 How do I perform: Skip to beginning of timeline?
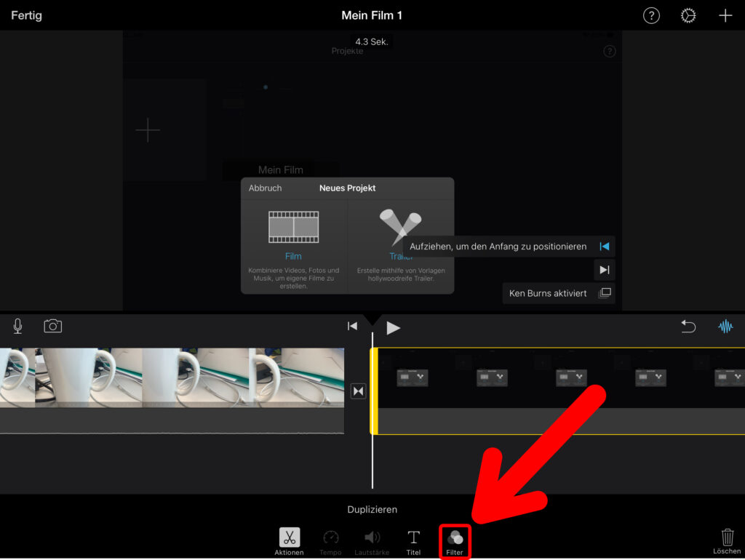[352, 327]
